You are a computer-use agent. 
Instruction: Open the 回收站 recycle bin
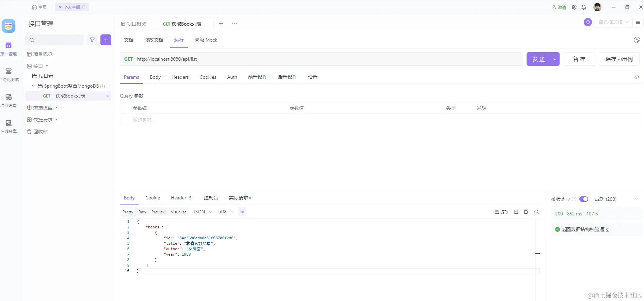37,132
